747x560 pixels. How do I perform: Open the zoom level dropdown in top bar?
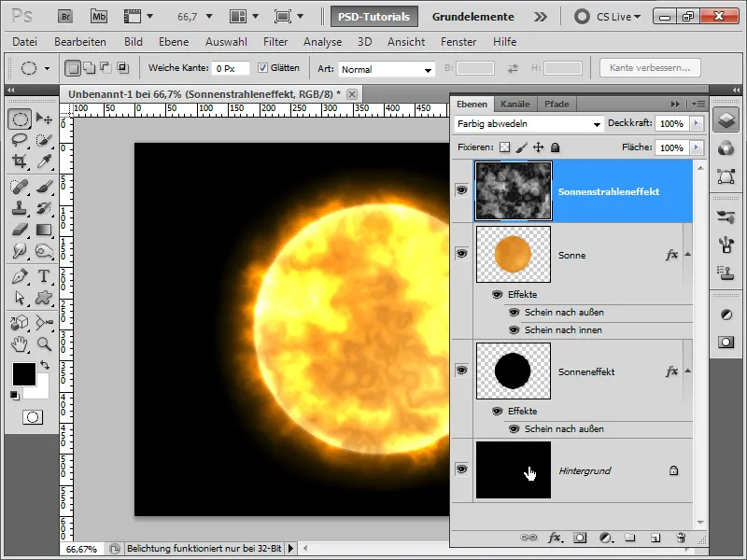208,17
